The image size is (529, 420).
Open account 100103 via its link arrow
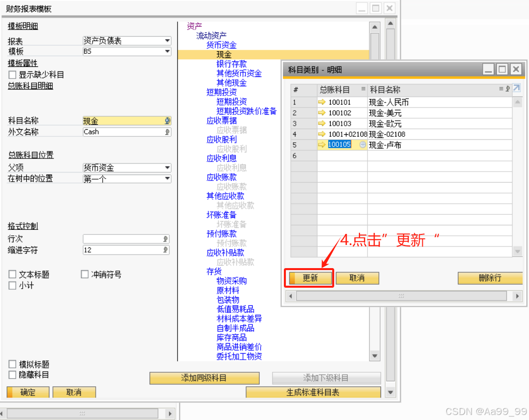(x=322, y=123)
